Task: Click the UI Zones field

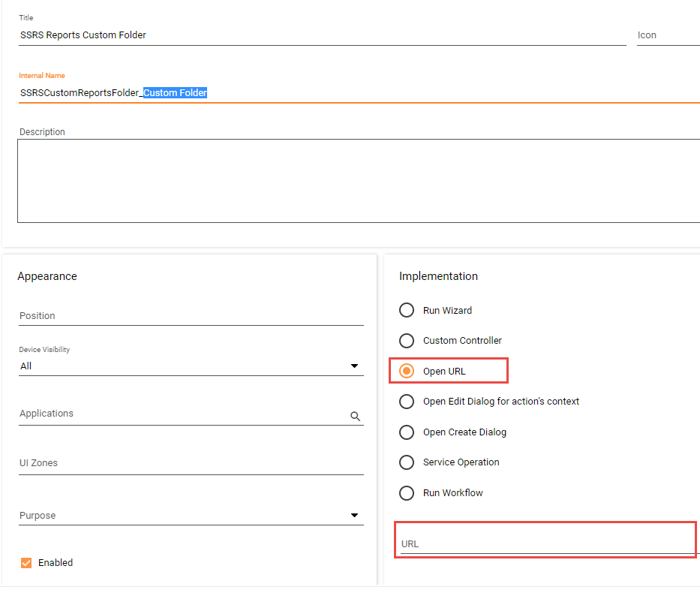Action: (x=191, y=464)
